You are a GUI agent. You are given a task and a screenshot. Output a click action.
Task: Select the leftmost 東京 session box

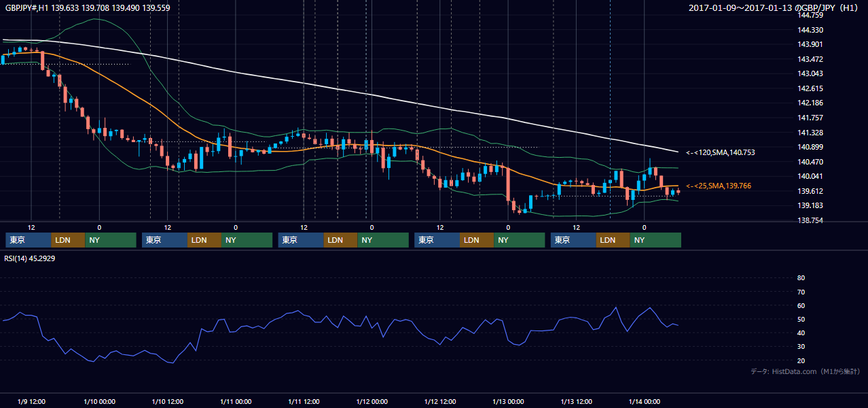click(x=29, y=240)
